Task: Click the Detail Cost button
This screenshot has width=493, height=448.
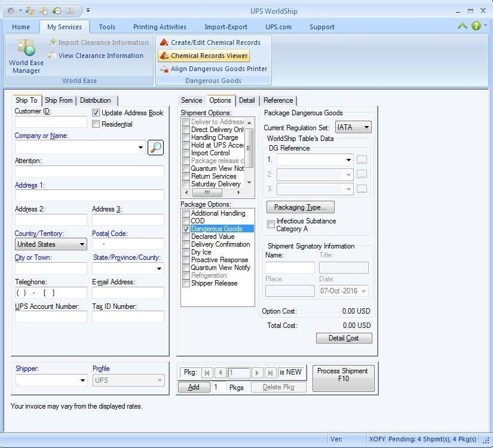Action: (344, 338)
